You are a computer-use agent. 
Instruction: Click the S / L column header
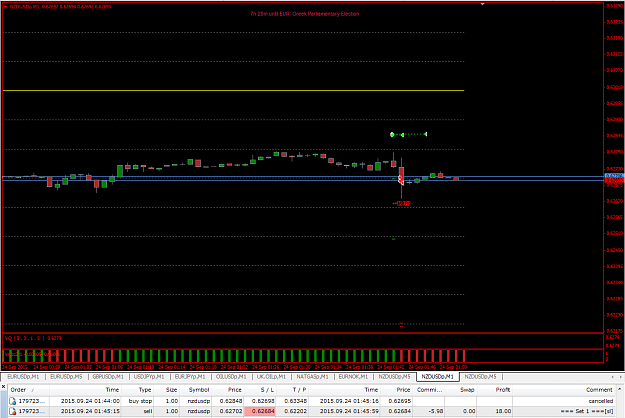267,390
